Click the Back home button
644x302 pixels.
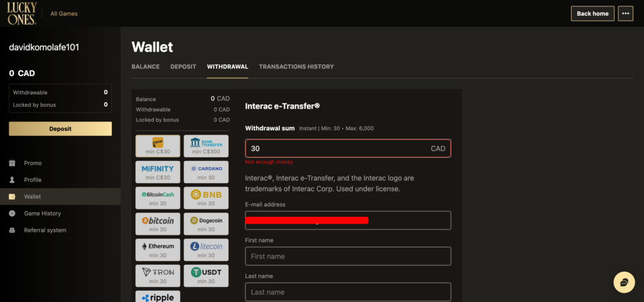(x=592, y=14)
